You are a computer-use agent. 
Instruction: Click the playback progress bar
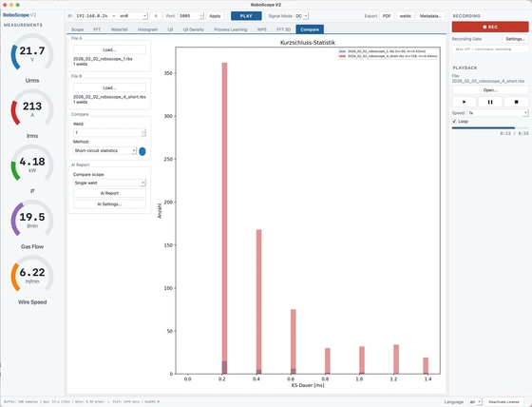[490, 128]
